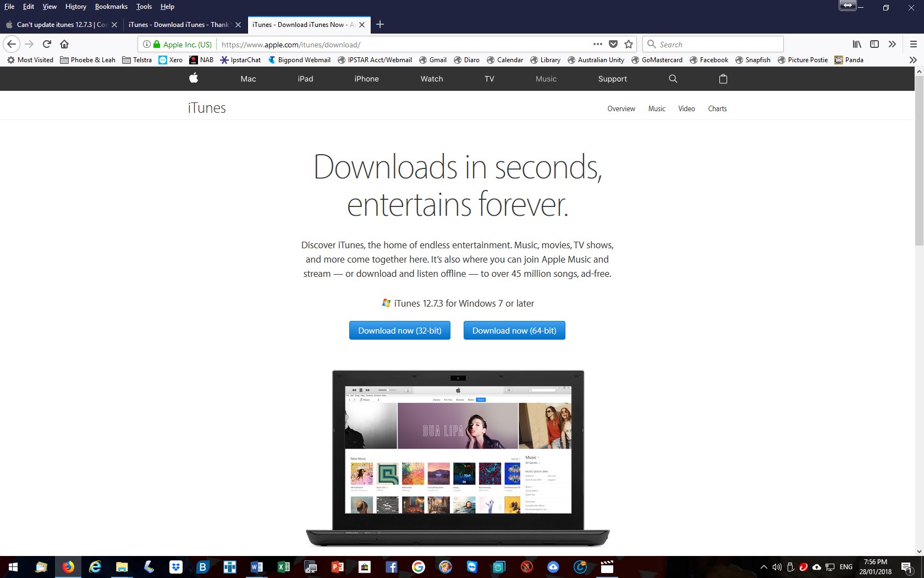Open Microsoft Word from the taskbar

pos(257,567)
